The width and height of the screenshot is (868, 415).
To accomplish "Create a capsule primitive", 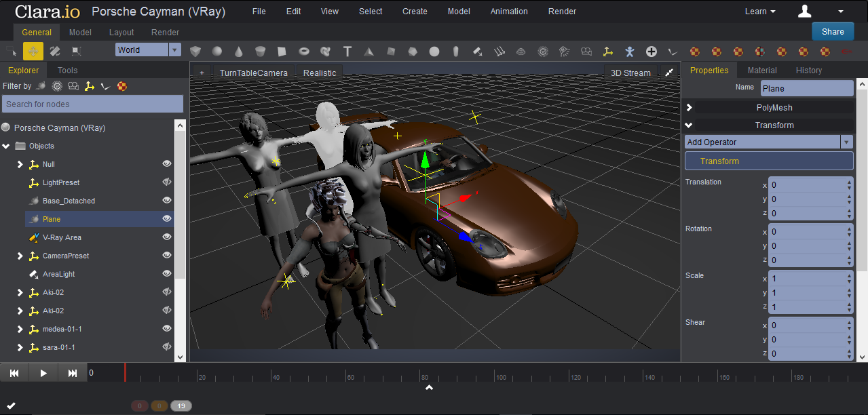I will point(456,51).
